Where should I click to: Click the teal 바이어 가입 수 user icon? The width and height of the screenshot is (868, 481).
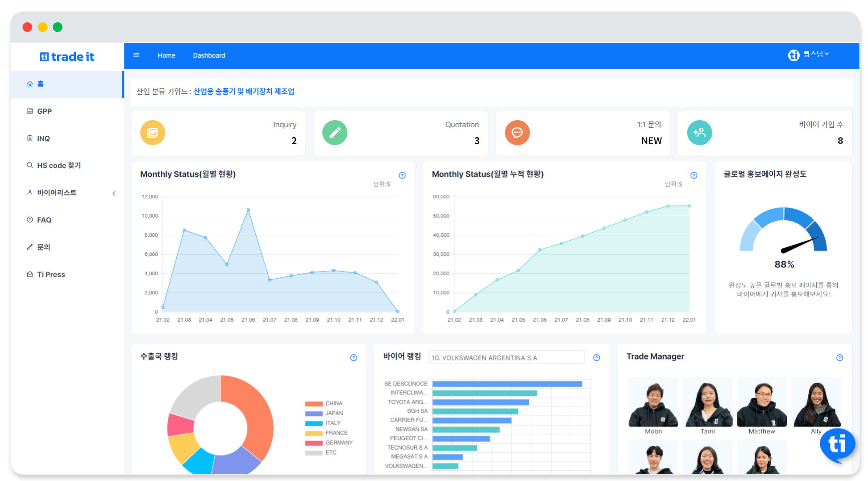(x=699, y=133)
